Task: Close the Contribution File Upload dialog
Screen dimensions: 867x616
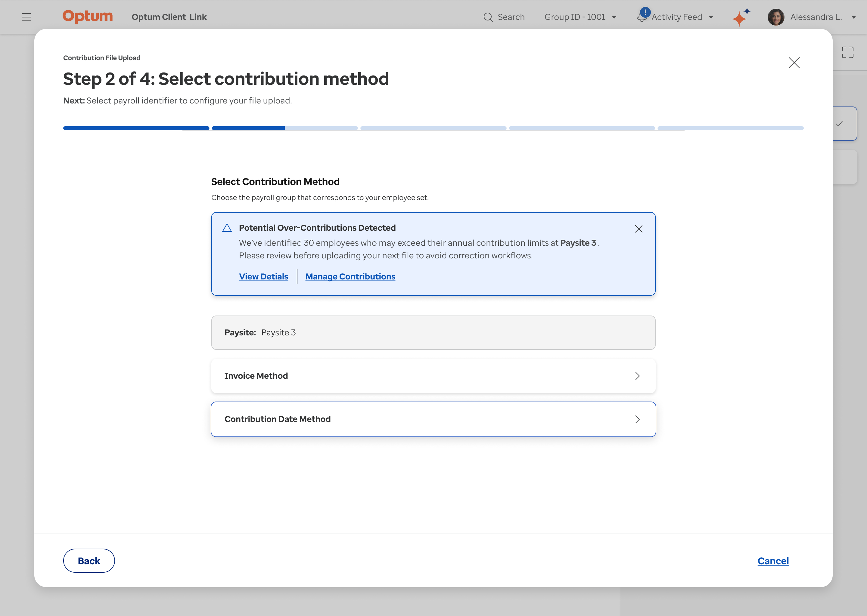Action: [x=794, y=63]
